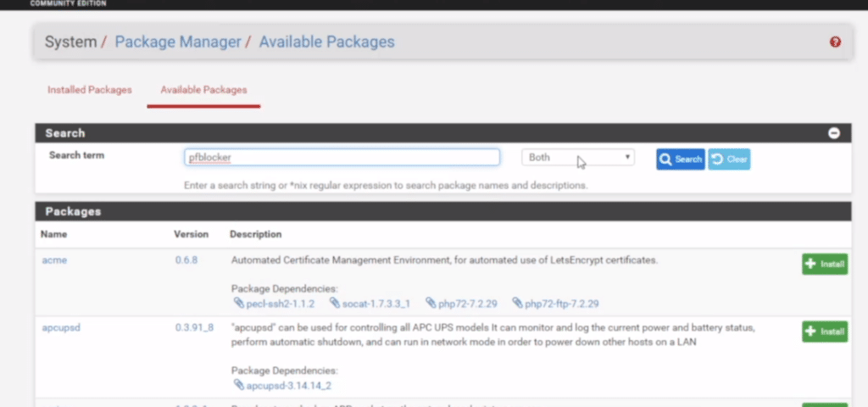Switch to the Installed Packages tab
Image resolution: width=868 pixels, height=407 pixels.
pyautogui.click(x=89, y=90)
